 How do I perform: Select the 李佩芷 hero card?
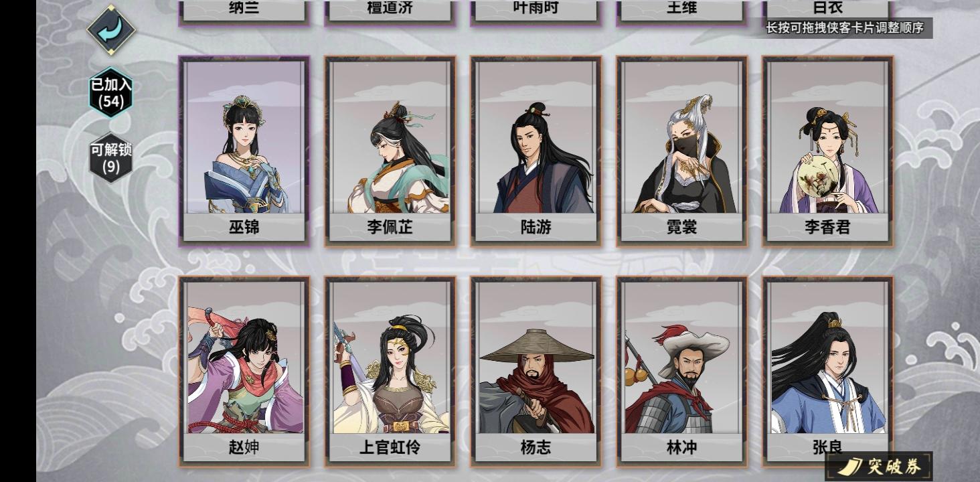390,151
